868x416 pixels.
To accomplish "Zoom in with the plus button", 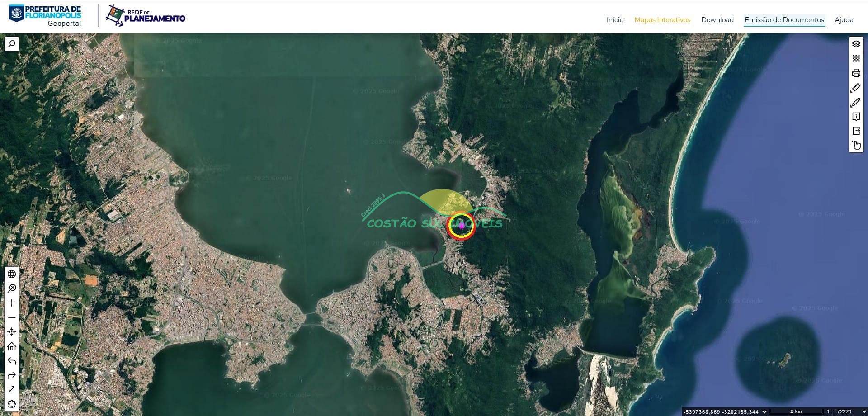I will coord(12,303).
